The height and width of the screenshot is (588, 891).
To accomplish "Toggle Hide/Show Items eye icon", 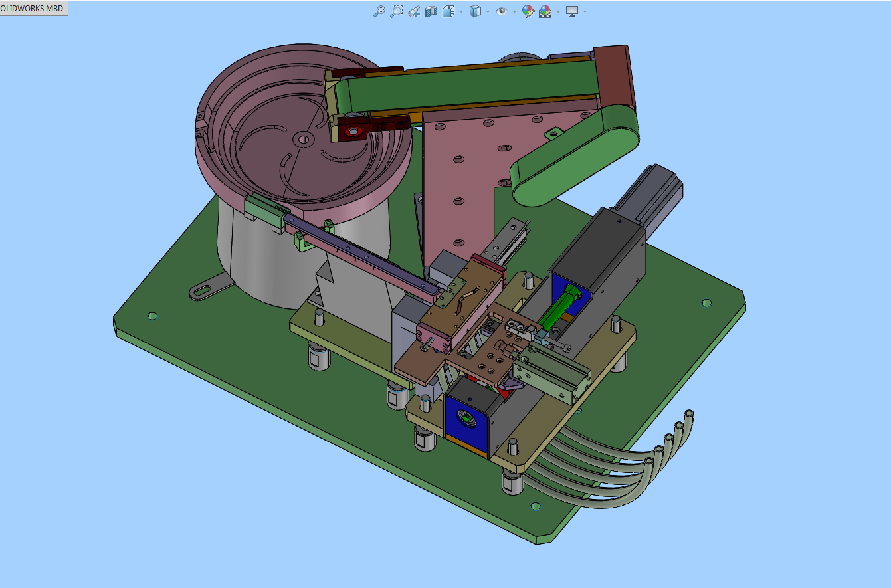I will pos(502,11).
